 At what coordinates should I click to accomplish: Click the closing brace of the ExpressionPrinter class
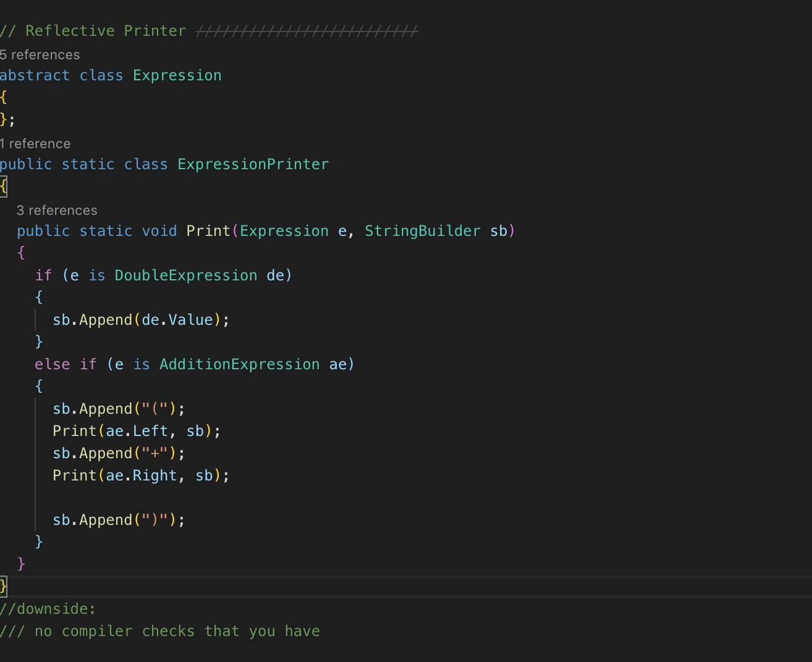click(x=4, y=587)
